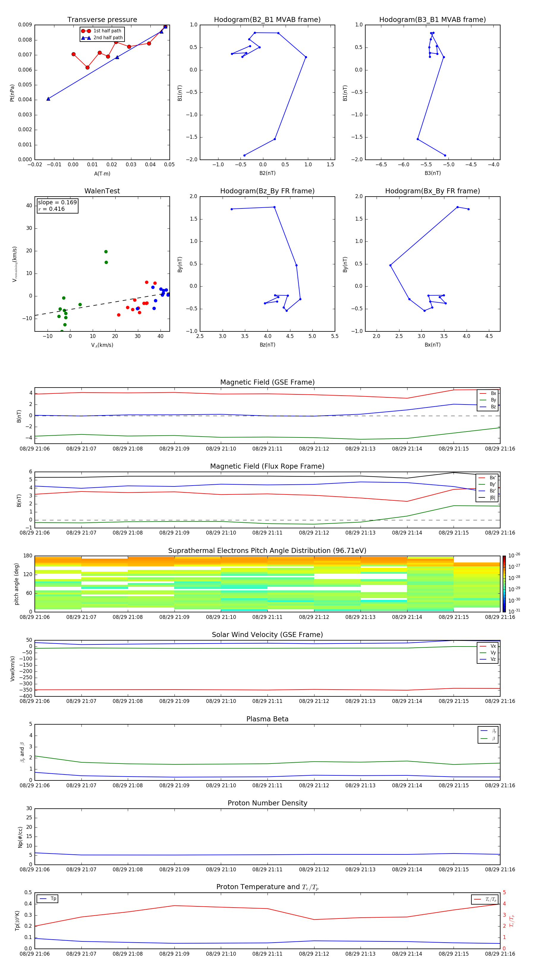Click the "Magnetic Field (Flux Rope Frame)" title
The image size is (535, 980).
(x=267, y=467)
